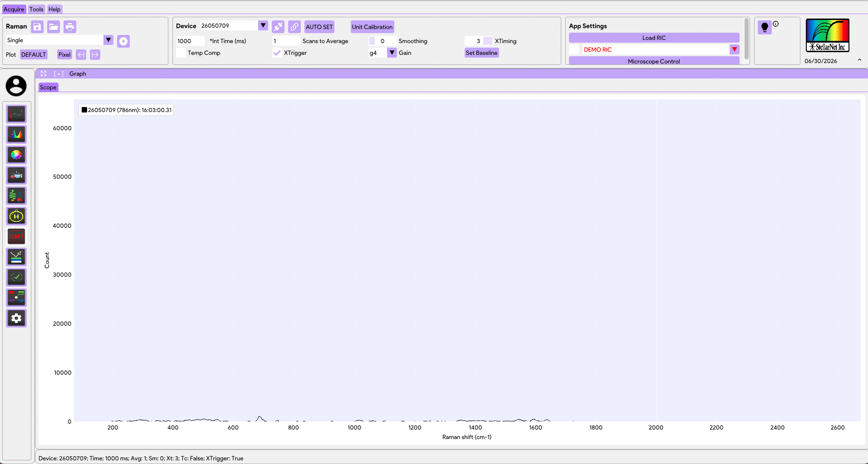
Task: Click the right plot arrow icon
Action: tap(95, 54)
